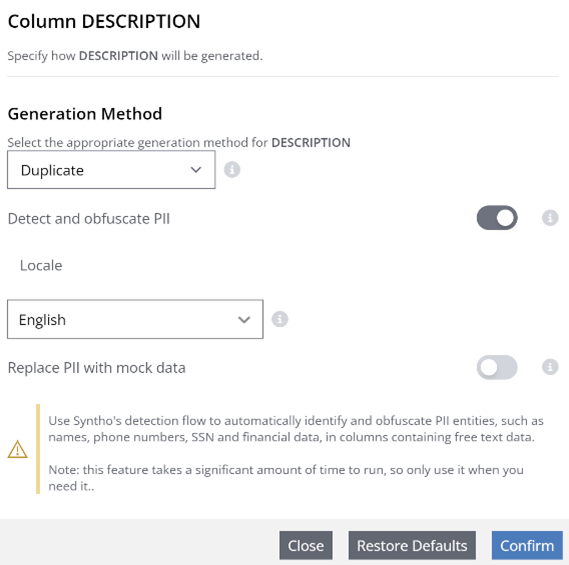Open the Duplicate generation method dropdown
Image resolution: width=569 pixels, height=565 pixels.
[x=111, y=170]
